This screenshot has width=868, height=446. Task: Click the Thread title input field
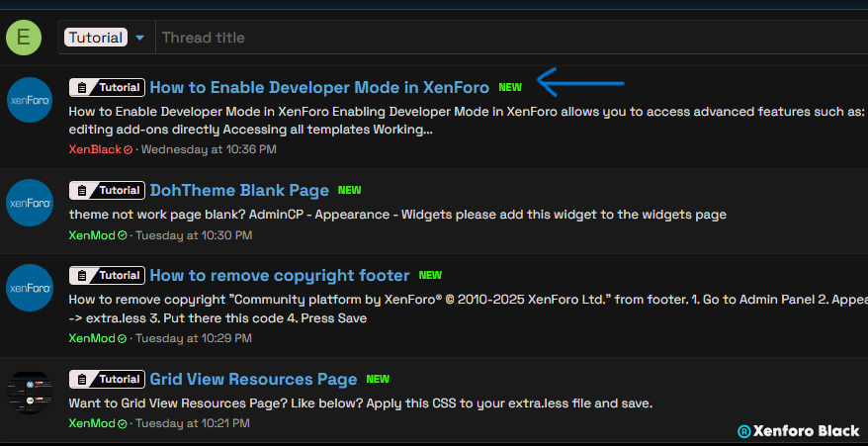coord(511,38)
